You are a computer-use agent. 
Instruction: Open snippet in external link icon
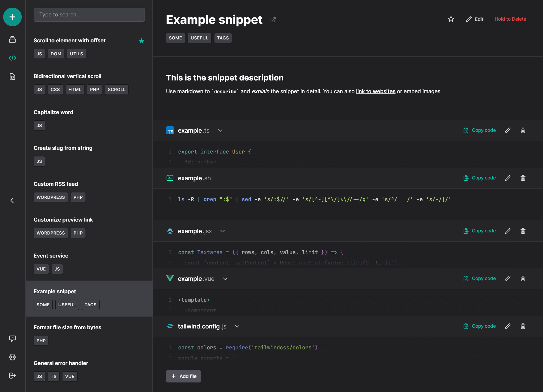pyautogui.click(x=273, y=20)
